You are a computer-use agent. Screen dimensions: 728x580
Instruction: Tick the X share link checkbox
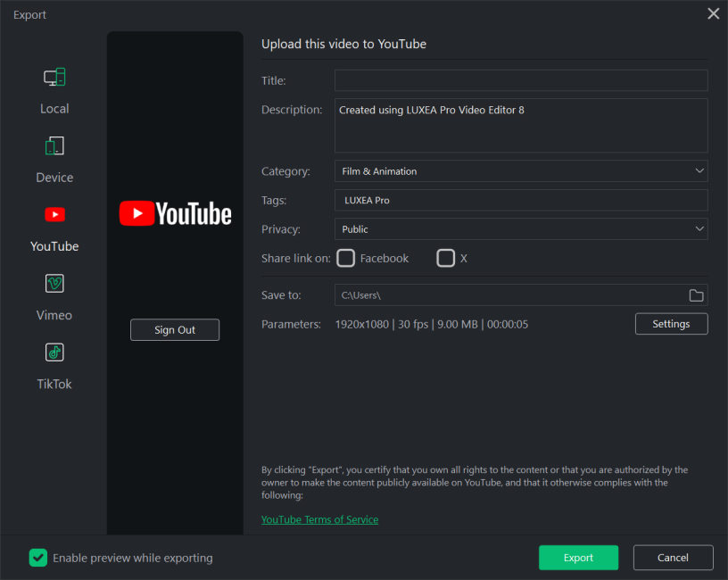(445, 259)
